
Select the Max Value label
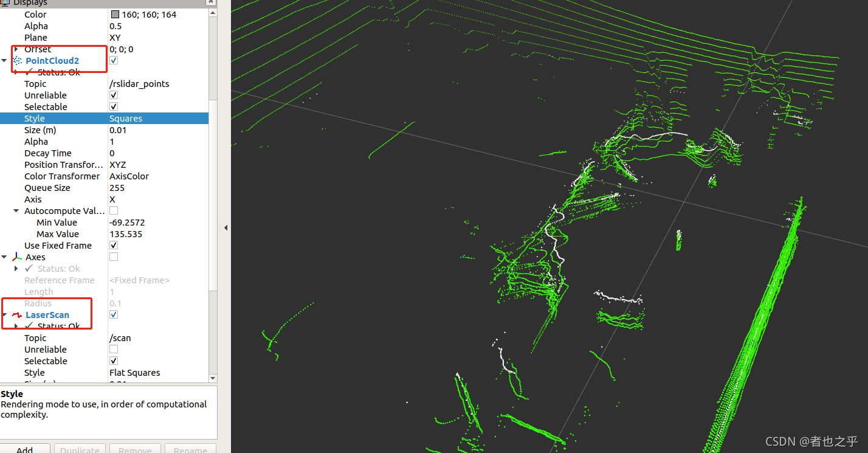(x=58, y=234)
